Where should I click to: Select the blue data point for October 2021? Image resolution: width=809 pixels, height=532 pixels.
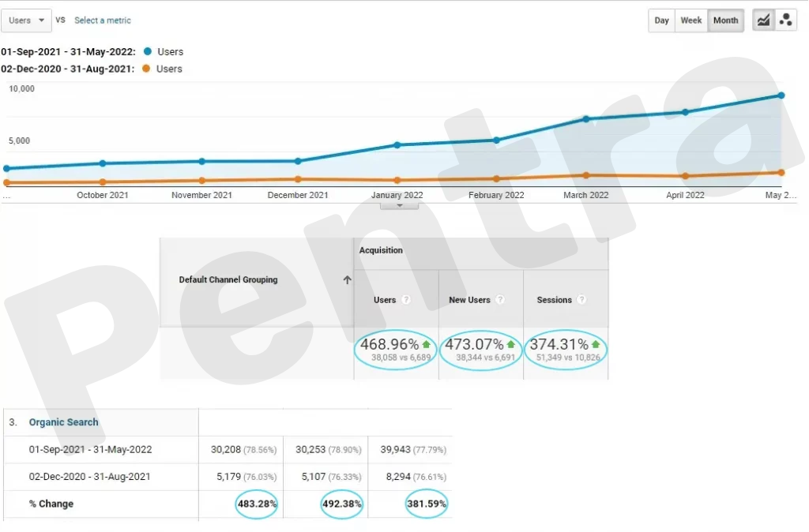click(x=103, y=163)
